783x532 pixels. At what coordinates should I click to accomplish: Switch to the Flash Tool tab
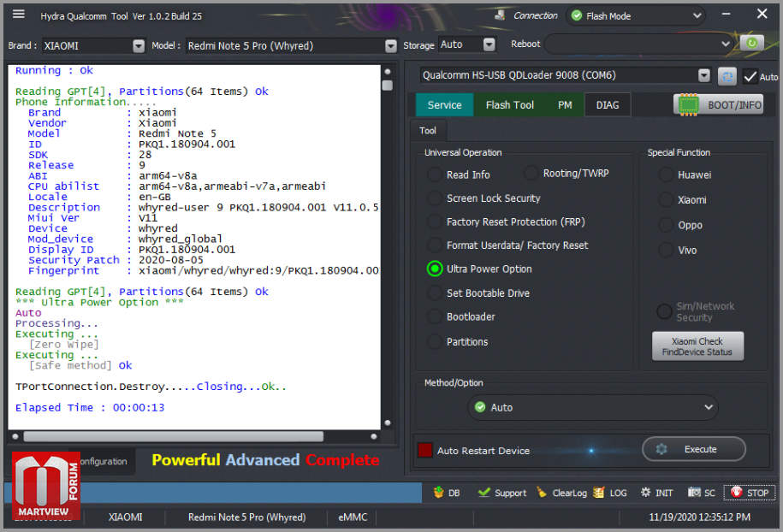[510, 105]
